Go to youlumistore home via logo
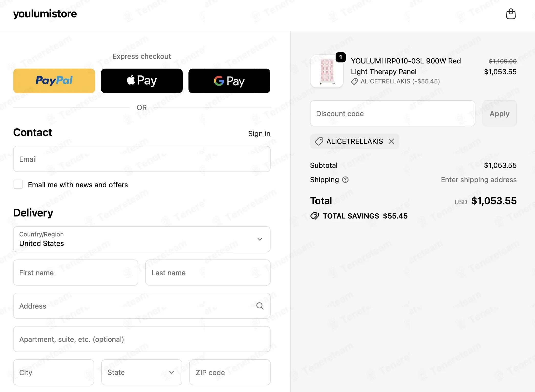 point(45,14)
